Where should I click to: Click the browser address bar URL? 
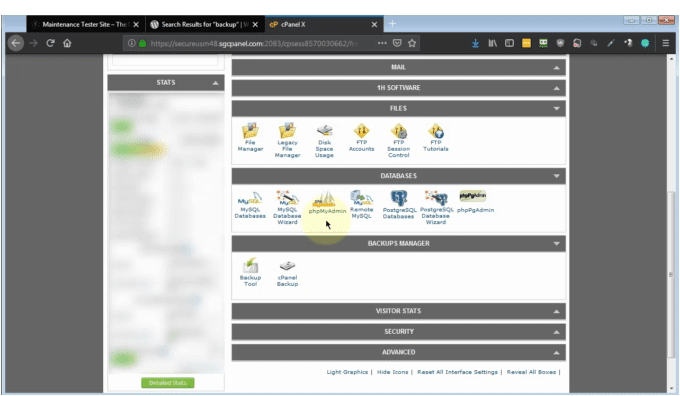pos(254,43)
